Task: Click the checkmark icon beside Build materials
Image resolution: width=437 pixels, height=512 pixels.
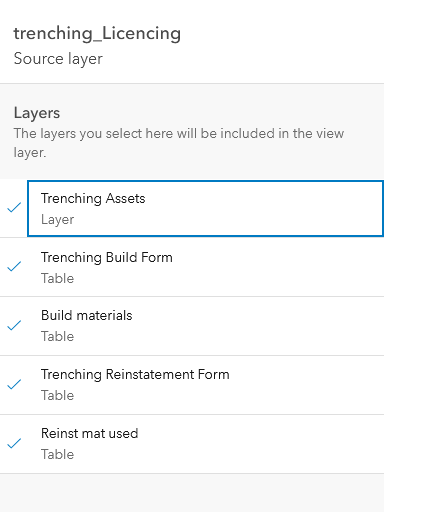Action: tap(14, 325)
